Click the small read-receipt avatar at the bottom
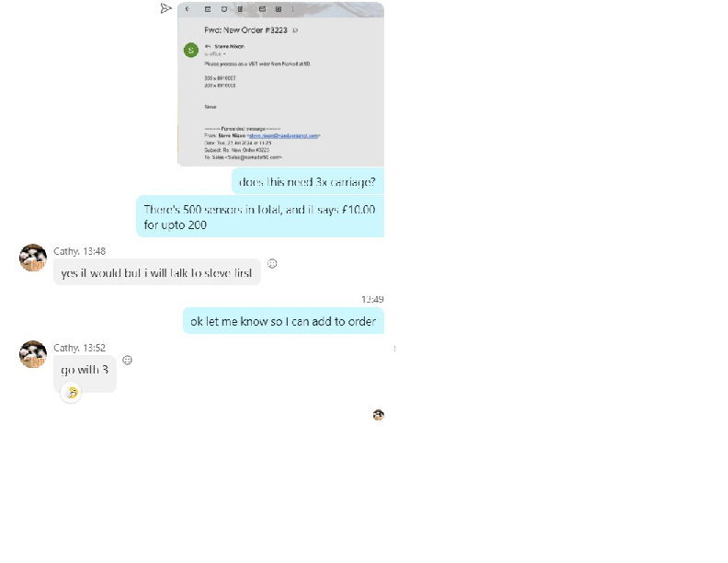The height and width of the screenshot is (563, 728). tap(379, 415)
